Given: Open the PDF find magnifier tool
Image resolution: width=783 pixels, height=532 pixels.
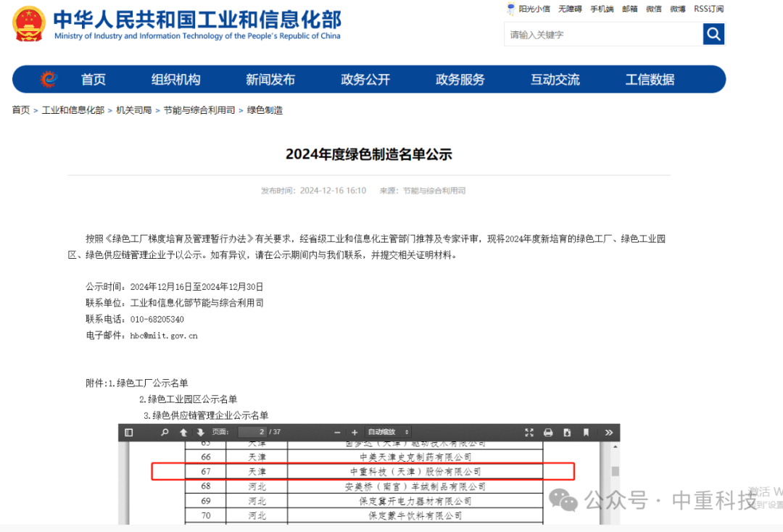Looking at the screenshot, I should click(x=165, y=432).
